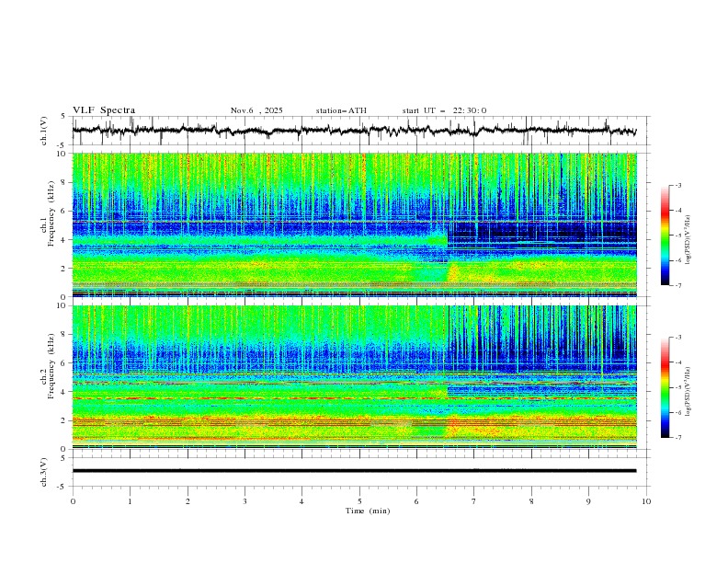Click the "6" tick on the Time axis
This screenshot has height=563, width=728.
pyautogui.click(x=416, y=501)
